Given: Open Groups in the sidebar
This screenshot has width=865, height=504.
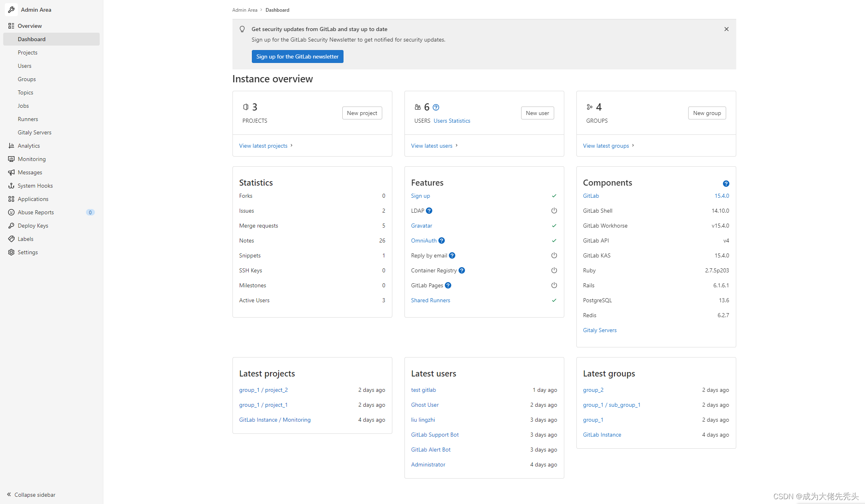Looking at the screenshot, I should pos(51,79).
